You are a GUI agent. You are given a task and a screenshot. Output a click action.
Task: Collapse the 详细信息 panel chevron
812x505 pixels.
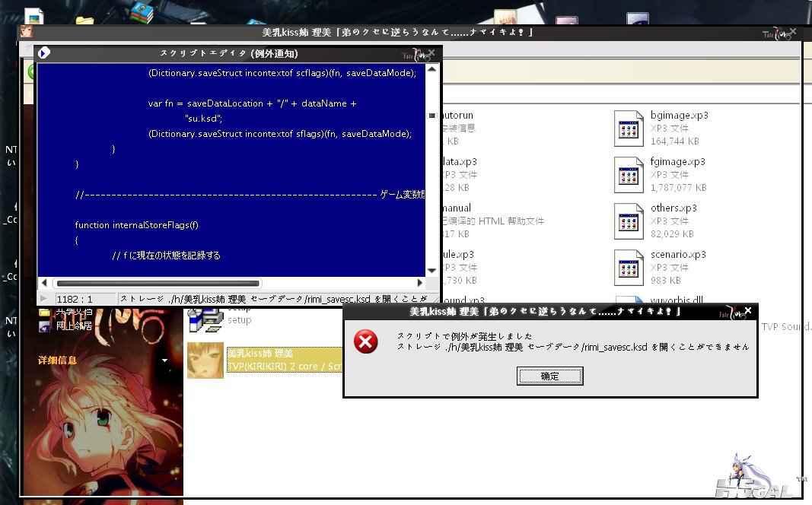point(164,360)
